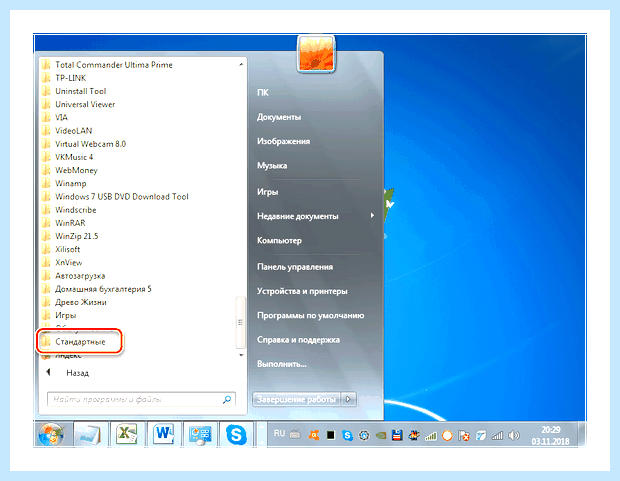Click the Skype icon in system tray
The image size is (620, 481).
tap(347, 436)
